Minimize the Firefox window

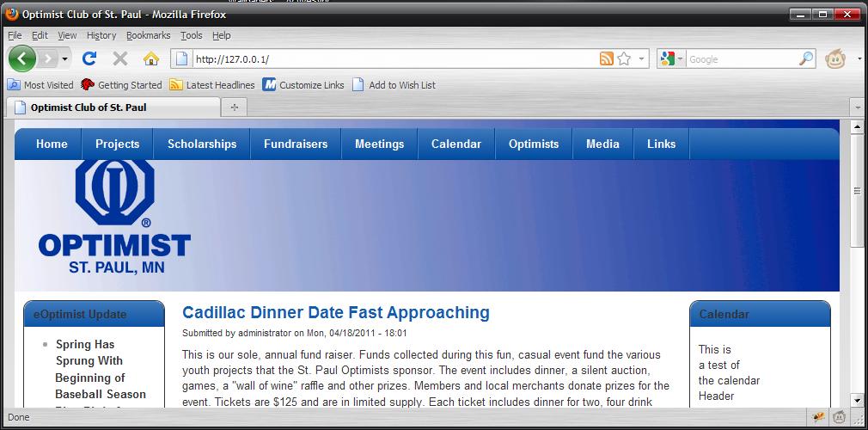[x=800, y=15]
